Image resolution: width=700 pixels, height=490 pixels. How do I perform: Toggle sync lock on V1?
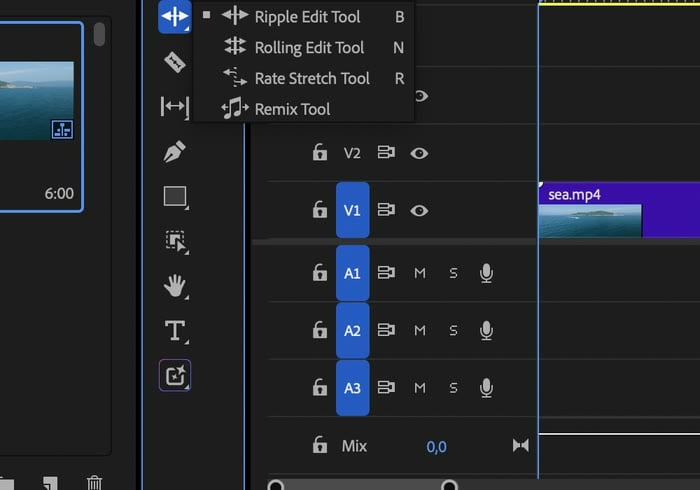386,210
